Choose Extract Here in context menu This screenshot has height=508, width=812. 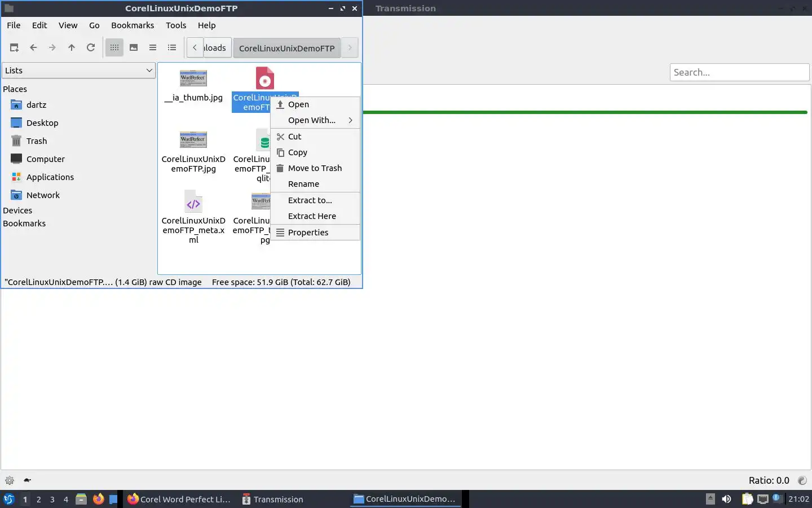(x=315, y=216)
